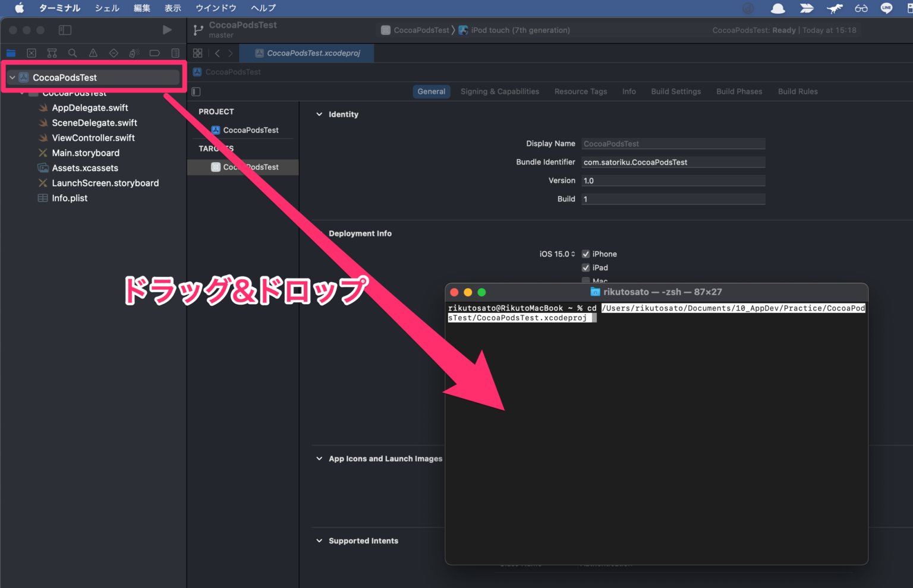Switch to Signing & Capabilities tab
The width and height of the screenshot is (913, 588).
(499, 91)
